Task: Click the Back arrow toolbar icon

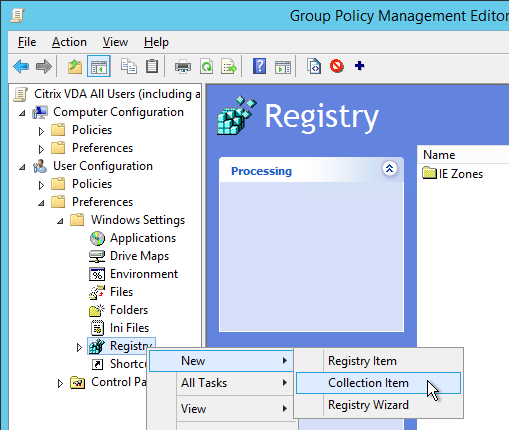Action: [x=21, y=66]
